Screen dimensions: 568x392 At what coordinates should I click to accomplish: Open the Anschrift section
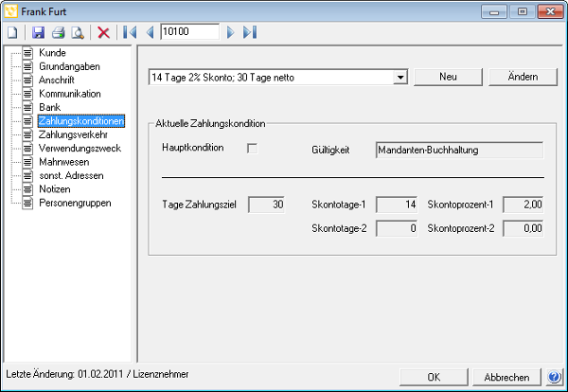pos(57,80)
